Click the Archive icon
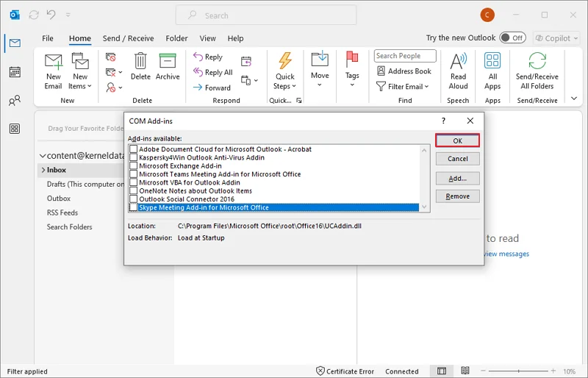Screen dimensions: 588x378 (x=168, y=61)
